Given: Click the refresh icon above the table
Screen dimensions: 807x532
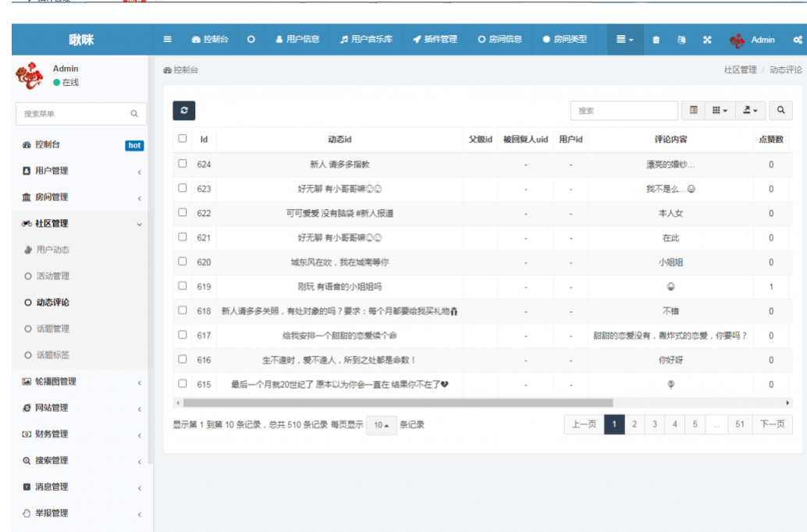Looking at the screenshot, I should (x=184, y=112).
